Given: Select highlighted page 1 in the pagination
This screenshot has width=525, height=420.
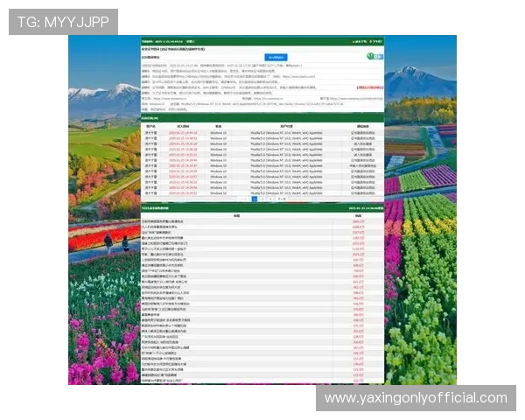Looking at the screenshot, I should point(255,199).
